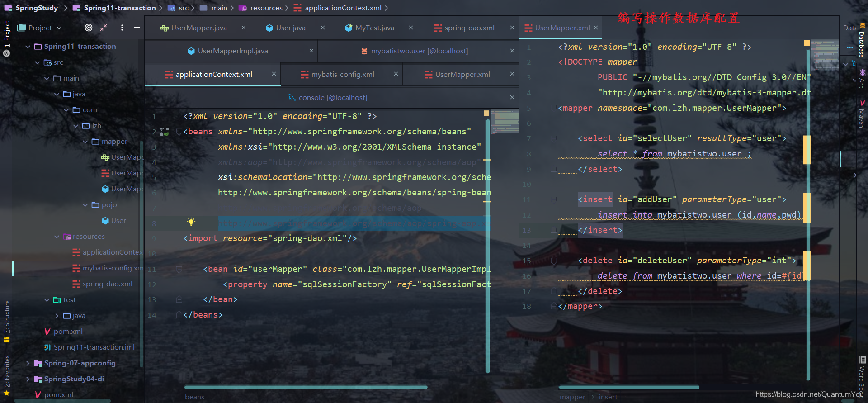
Task: Open the Project view dropdown
Action: coord(39,28)
